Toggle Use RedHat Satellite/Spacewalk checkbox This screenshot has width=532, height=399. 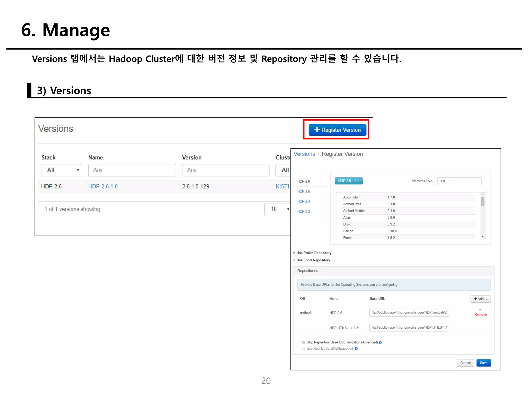coord(303,349)
